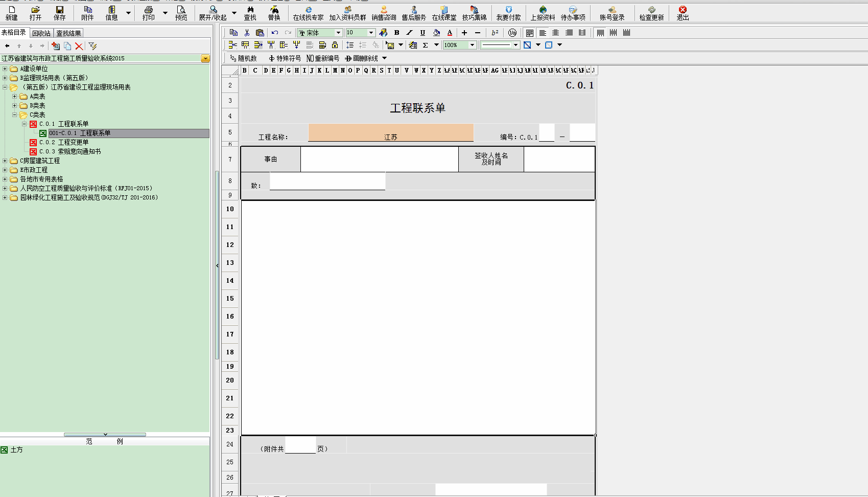Click the 预览 (Preview) toolbar icon
This screenshot has height=497, width=868.
tap(181, 13)
